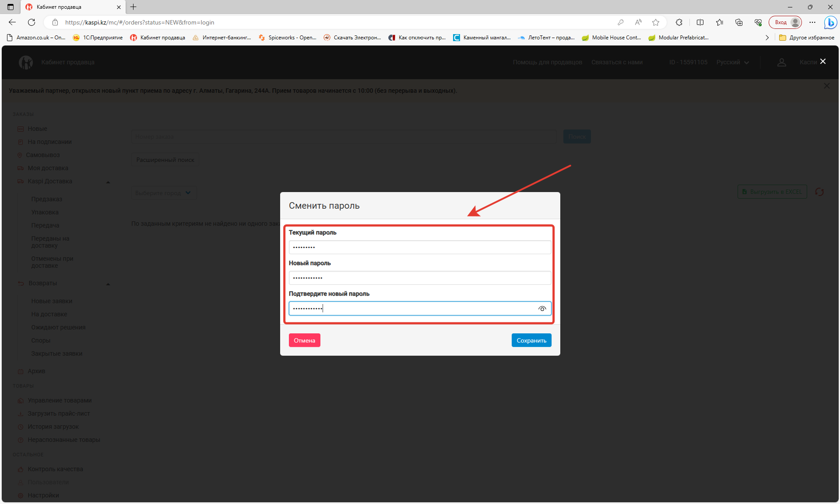840x504 pixels.
Task: Click into the Новый пароль field
Action: point(419,278)
